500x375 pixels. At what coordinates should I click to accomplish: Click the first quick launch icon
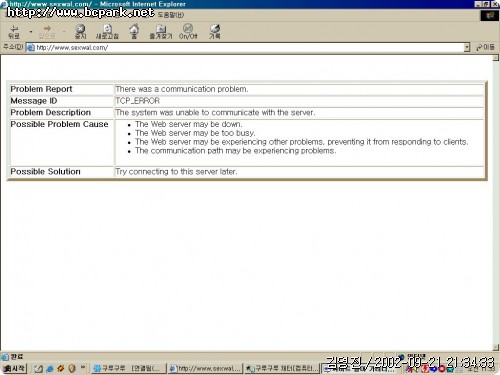click(38, 368)
